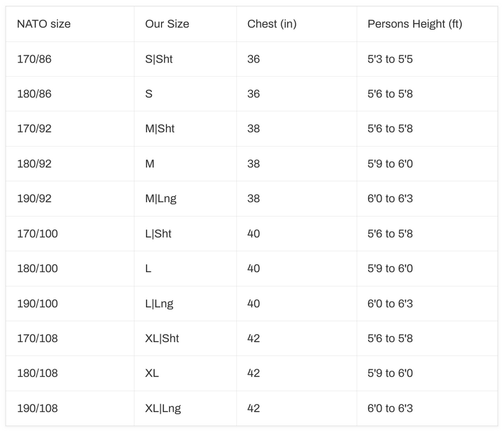Select the 190/100 NATO size cell
The width and height of the screenshot is (504, 433).
pyautogui.click(x=37, y=304)
